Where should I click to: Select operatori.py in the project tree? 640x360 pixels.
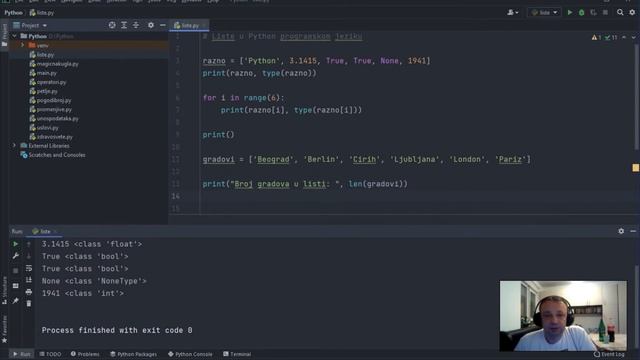click(48, 82)
